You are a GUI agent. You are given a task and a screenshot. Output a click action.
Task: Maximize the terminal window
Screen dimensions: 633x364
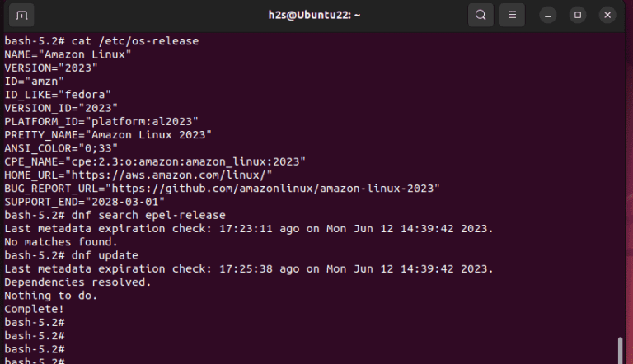tap(578, 15)
